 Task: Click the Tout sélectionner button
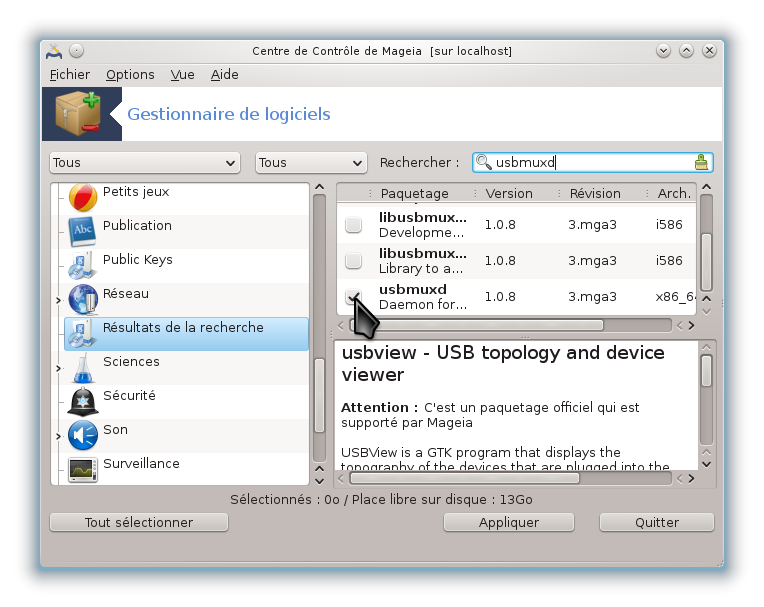click(x=139, y=522)
